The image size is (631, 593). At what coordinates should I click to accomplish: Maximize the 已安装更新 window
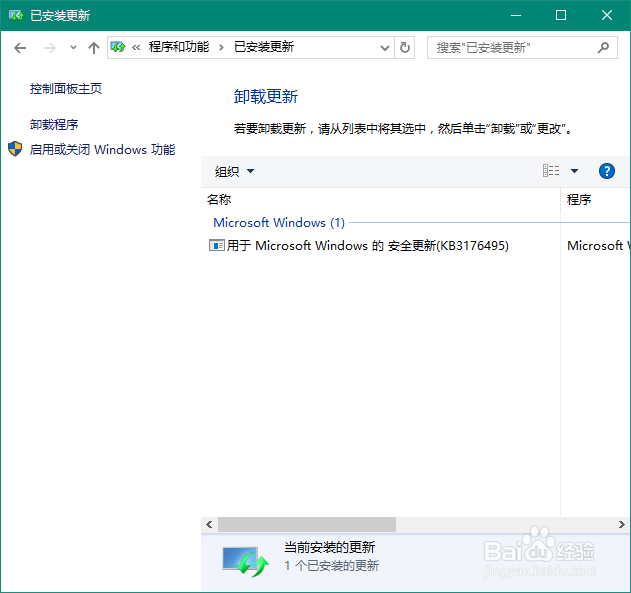point(561,15)
